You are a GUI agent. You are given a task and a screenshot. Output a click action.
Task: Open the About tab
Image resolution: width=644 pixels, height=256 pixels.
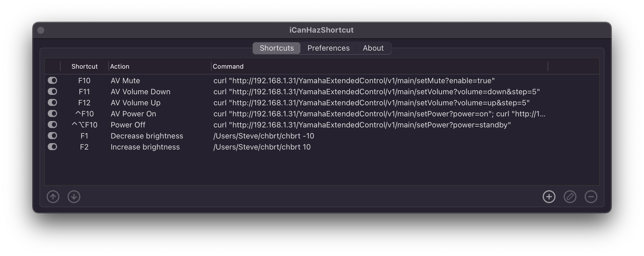coord(373,48)
